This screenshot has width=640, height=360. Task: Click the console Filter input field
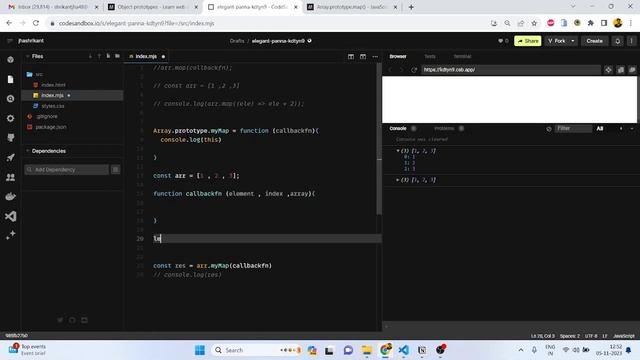pyautogui.click(x=573, y=129)
